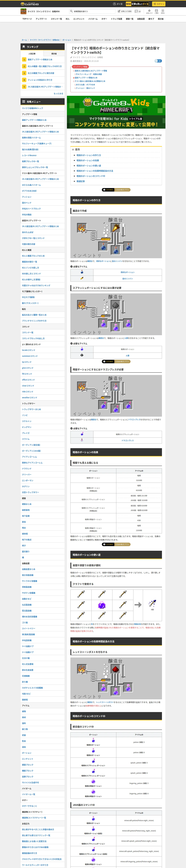Click the splash potion brewing image with gunpowder

116,314
